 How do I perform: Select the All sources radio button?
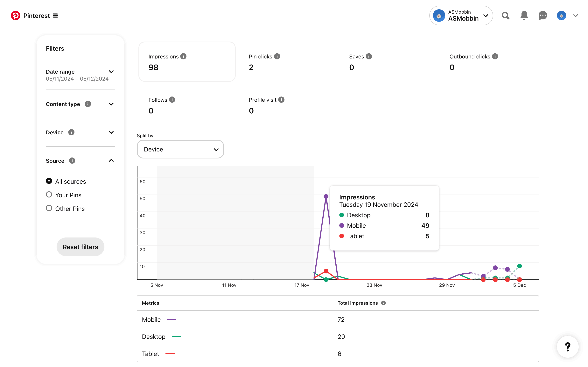[x=49, y=181]
